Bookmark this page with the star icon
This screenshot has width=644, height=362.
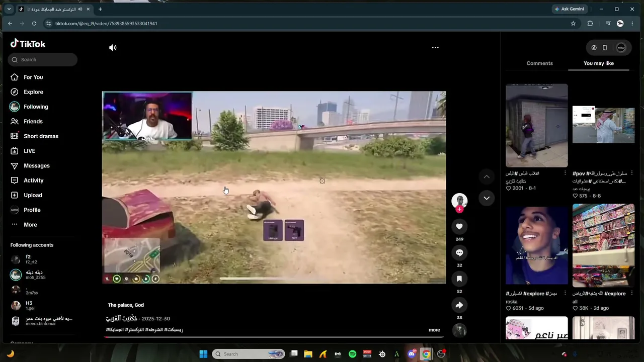point(573,24)
